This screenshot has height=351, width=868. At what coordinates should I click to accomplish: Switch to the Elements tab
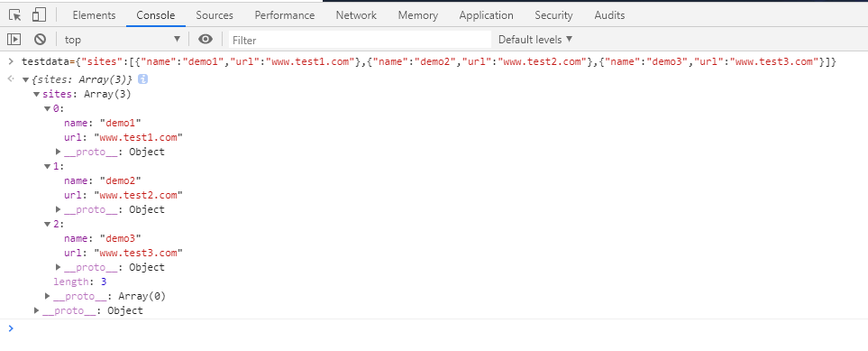pos(94,15)
